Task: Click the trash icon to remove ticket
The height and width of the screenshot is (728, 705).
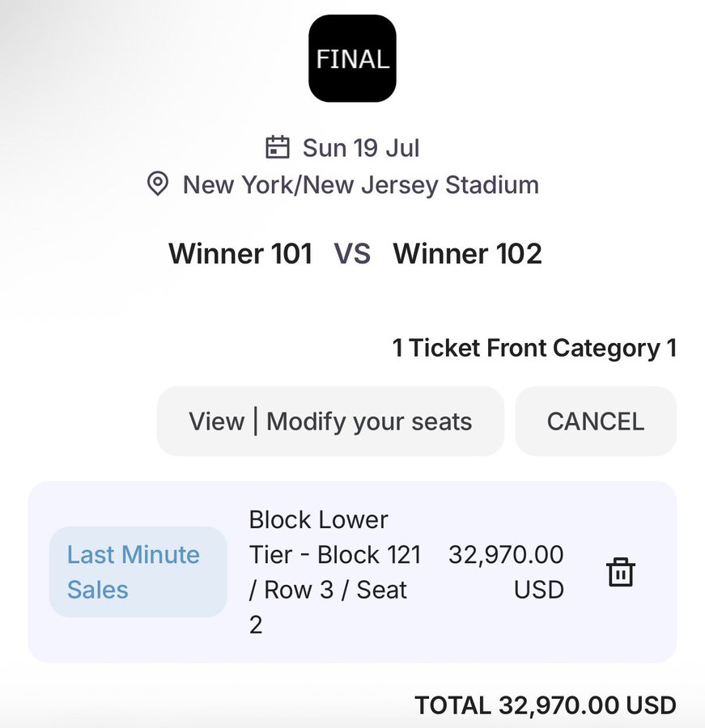Action: (621, 572)
